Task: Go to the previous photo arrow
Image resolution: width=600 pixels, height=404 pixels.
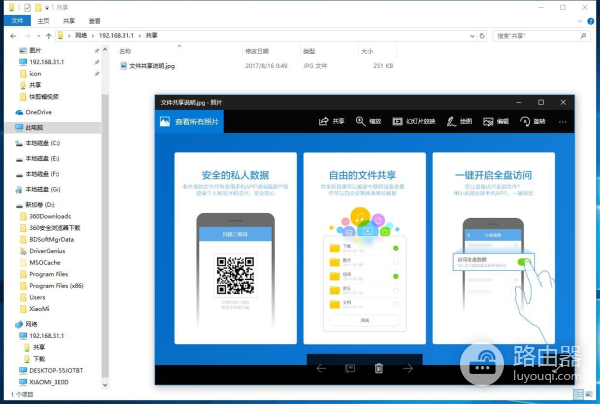Action: [x=321, y=369]
